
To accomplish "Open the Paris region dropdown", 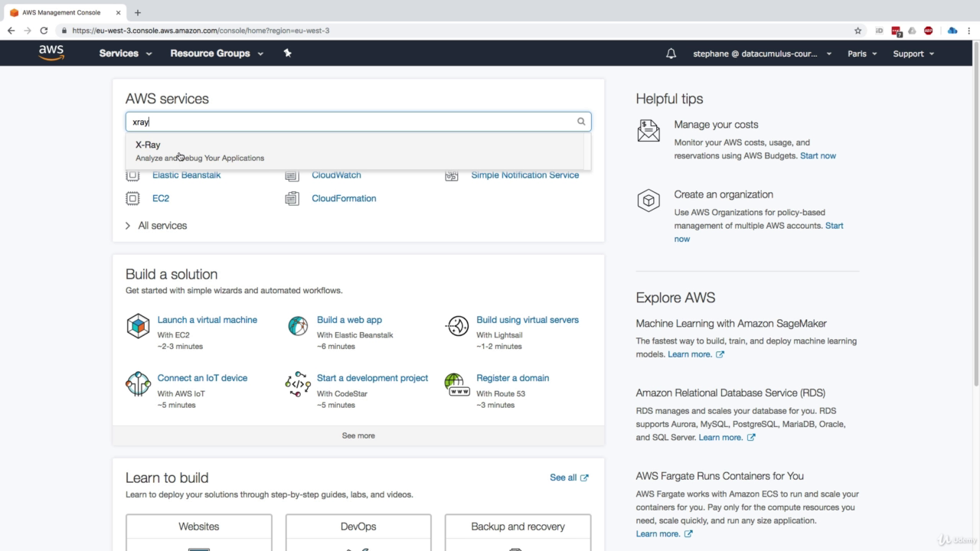I will (862, 54).
